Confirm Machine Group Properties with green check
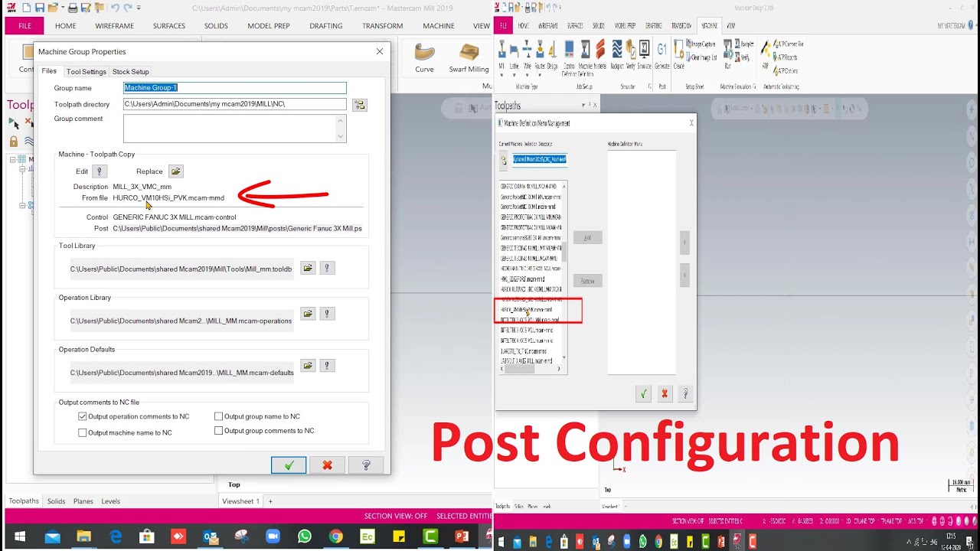The width and height of the screenshot is (980, 551). pyautogui.click(x=289, y=465)
